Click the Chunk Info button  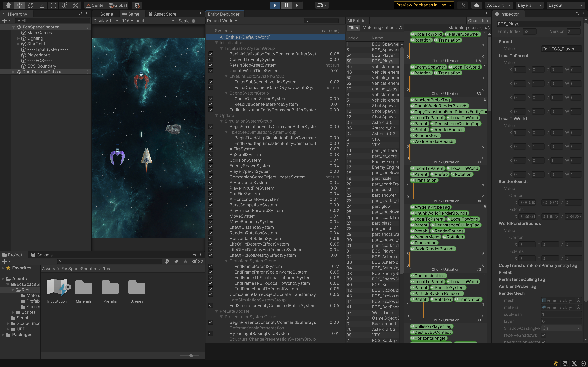pyautogui.click(x=478, y=21)
